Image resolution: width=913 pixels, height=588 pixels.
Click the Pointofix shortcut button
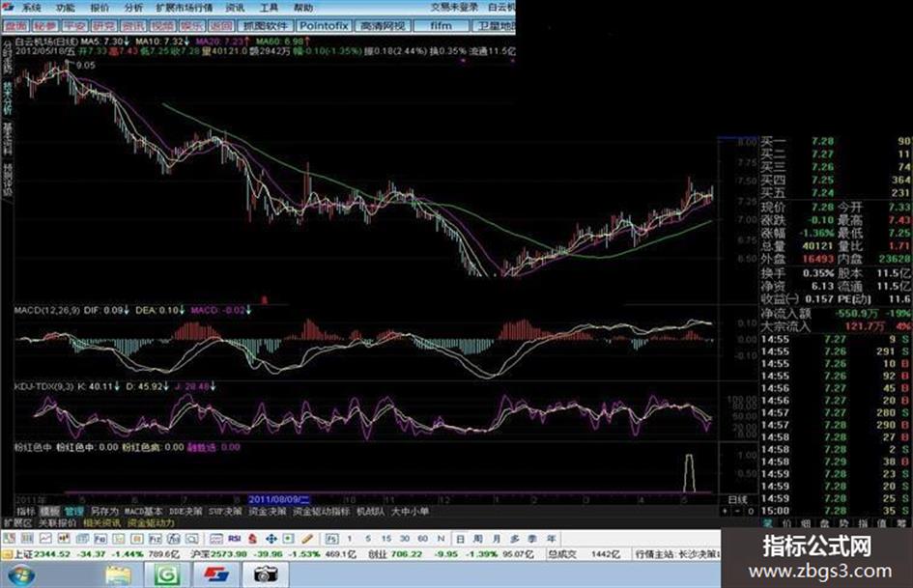[x=324, y=26]
